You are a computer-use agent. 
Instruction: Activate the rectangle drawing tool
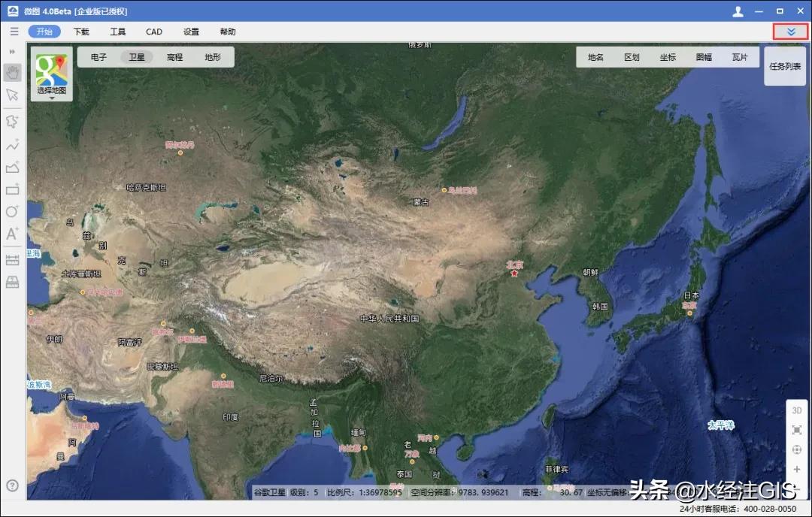point(11,190)
